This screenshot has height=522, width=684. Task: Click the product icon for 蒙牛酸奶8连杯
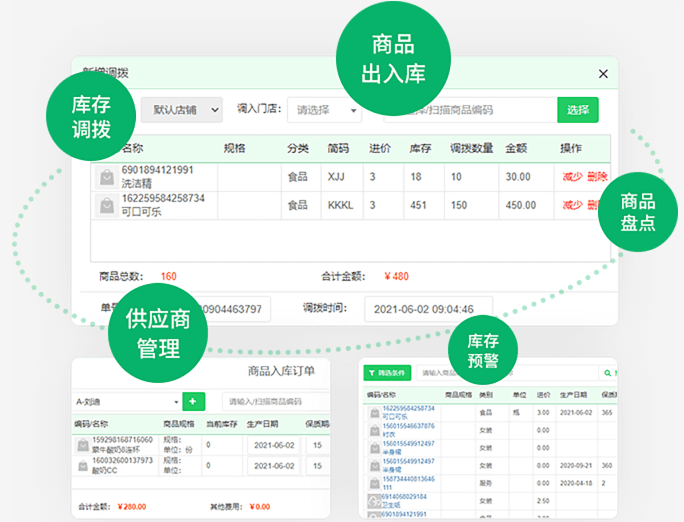[82, 445]
